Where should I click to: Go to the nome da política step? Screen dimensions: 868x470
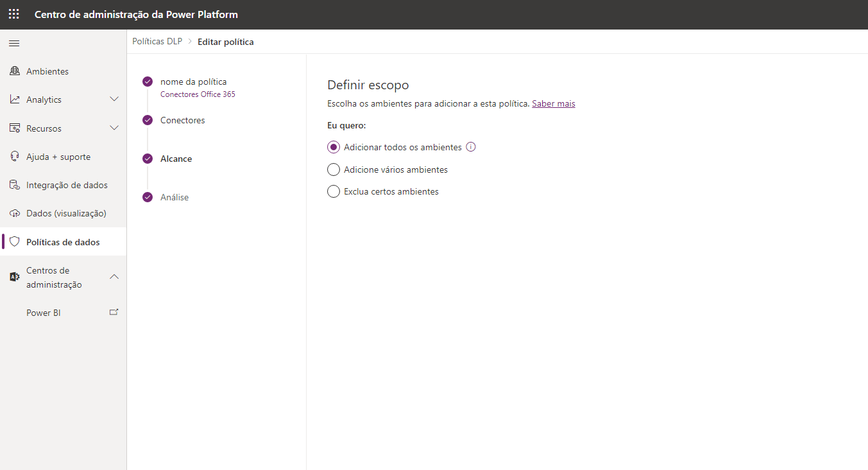tap(193, 82)
